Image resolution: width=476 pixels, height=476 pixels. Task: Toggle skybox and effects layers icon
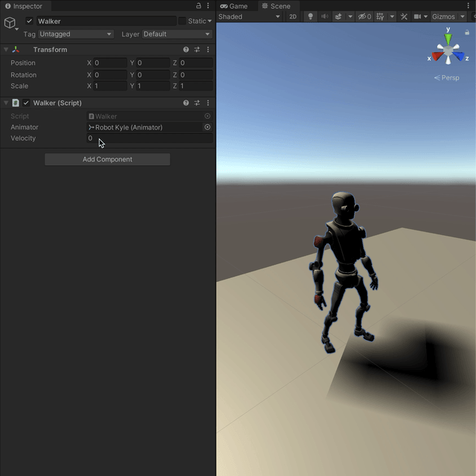tap(338, 16)
